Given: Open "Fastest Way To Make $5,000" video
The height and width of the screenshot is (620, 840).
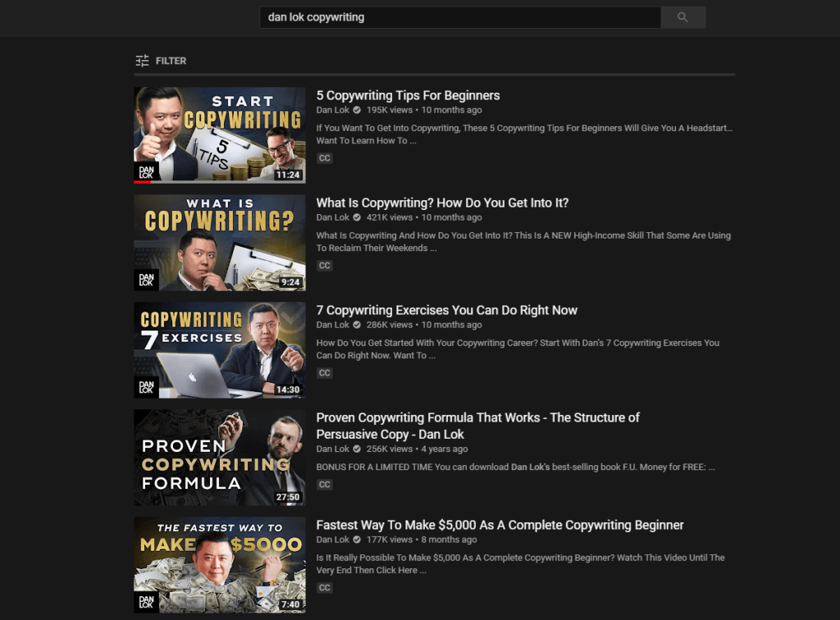Looking at the screenshot, I should (499, 525).
